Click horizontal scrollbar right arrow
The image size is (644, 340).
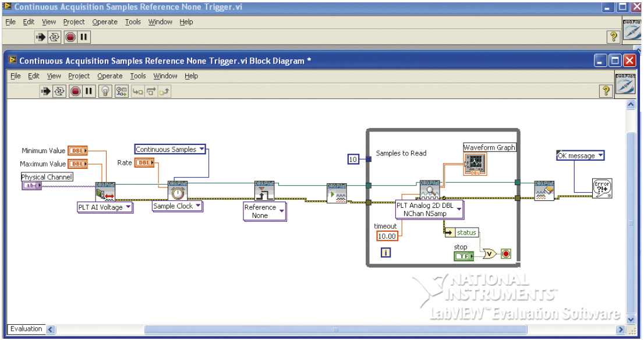[621, 330]
